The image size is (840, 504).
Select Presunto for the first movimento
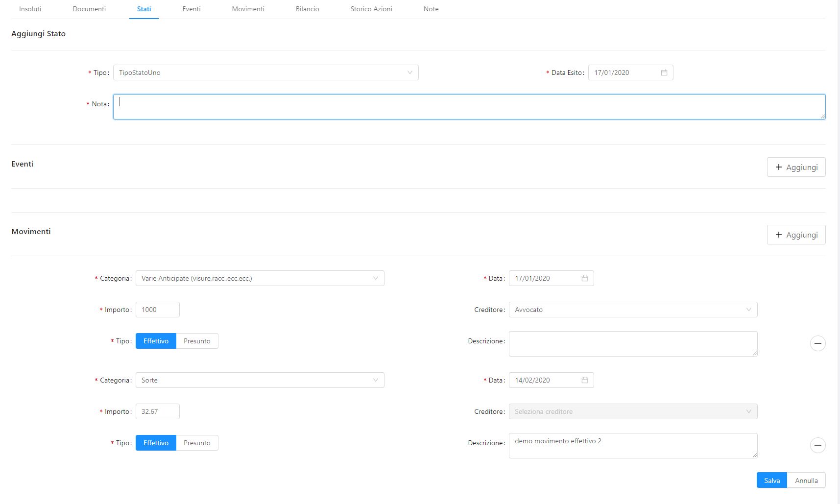pyautogui.click(x=197, y=341)
